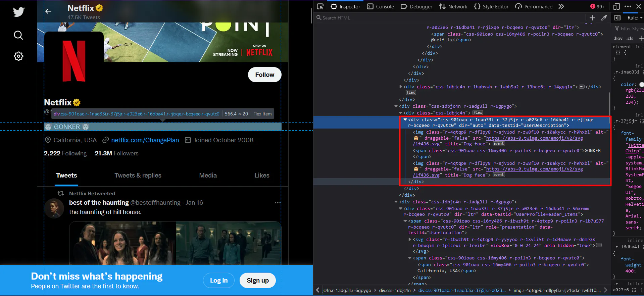
Task: Focus the Filter Styles field
Action: click(629, 29)
